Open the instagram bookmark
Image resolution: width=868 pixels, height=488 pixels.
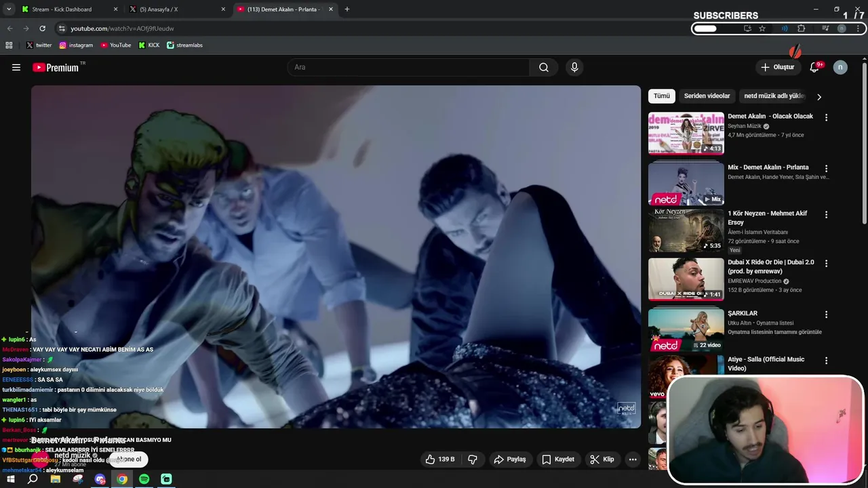click(76, 45)
